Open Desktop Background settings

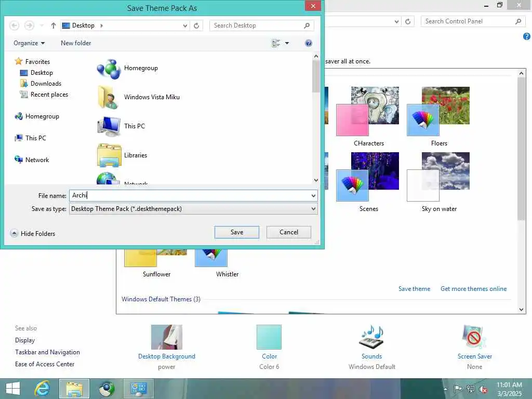coord(167,347)
